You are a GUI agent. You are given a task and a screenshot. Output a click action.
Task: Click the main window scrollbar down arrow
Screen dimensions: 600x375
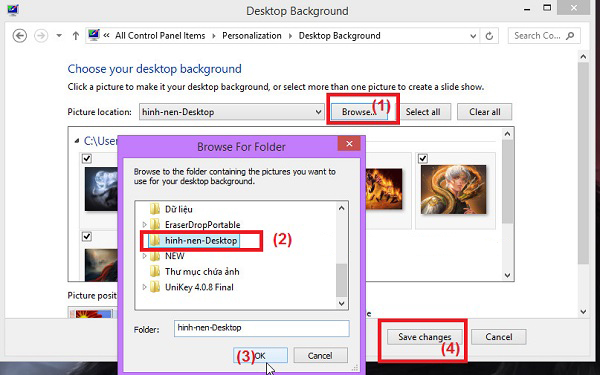pos(583,311)
